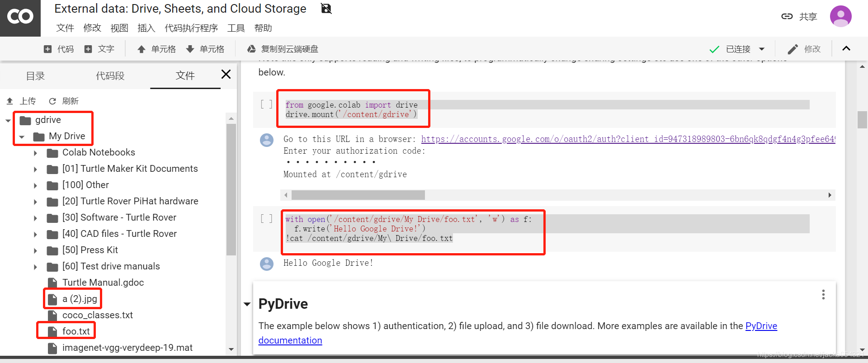The height and width of the screenshot is (363, 868).
Task: Open the 插入 menu
Action: (146, 28)
